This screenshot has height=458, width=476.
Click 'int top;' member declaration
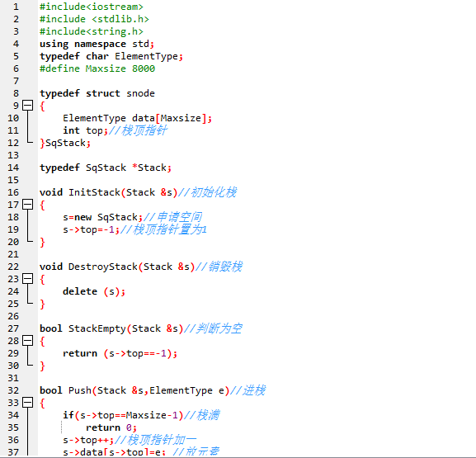85,130
